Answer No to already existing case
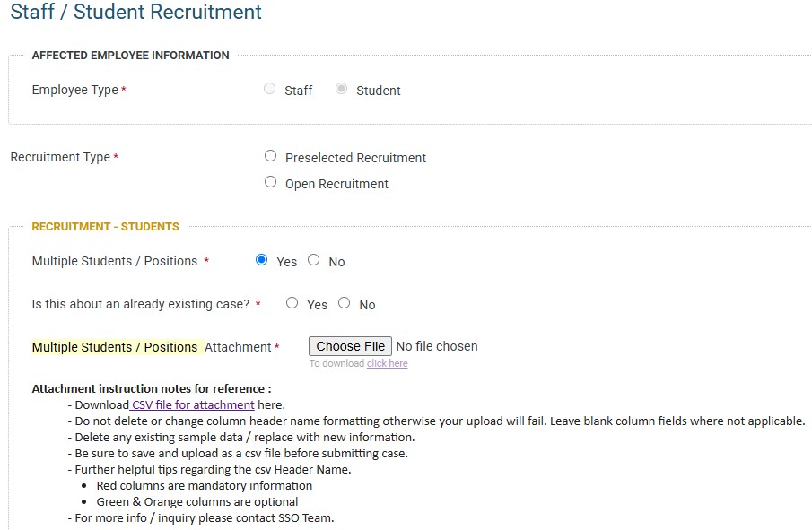The height and width of the screenshot is (530, 812). (x=344, y=303)
